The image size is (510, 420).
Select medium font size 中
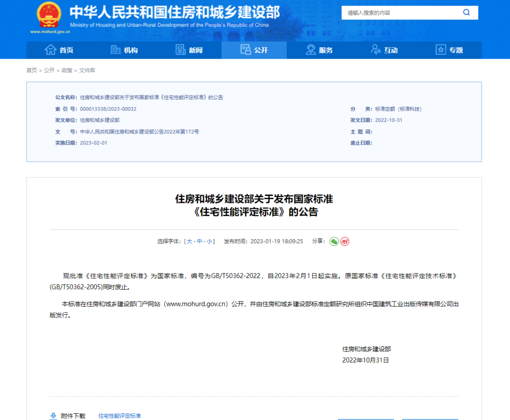point(199,241)
